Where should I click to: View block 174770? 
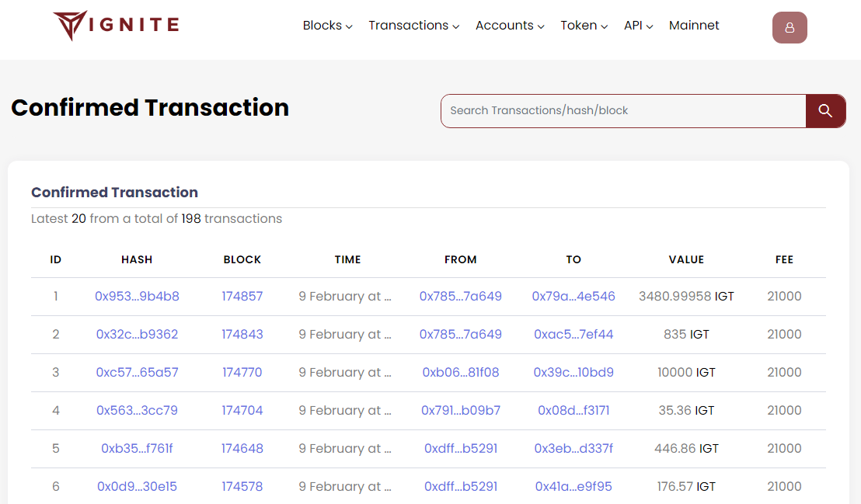click(x=242, y=372)
